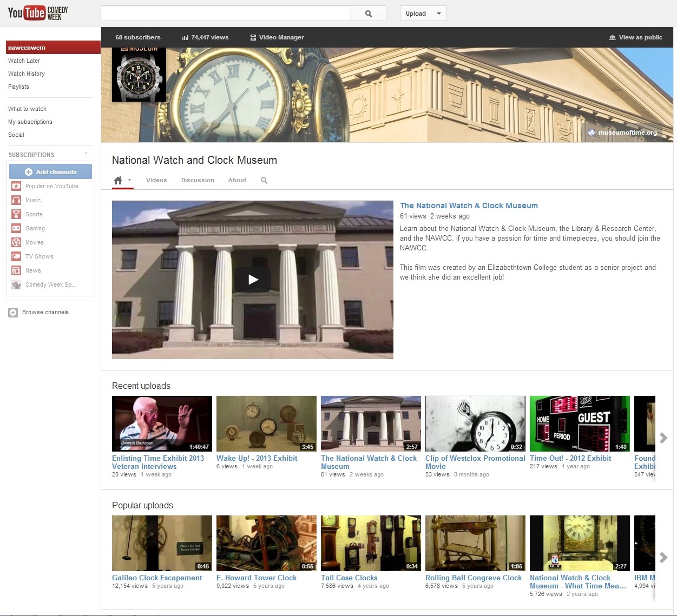
Task: Click the 74,447 views analytics icon
Action: click(185, 37)
